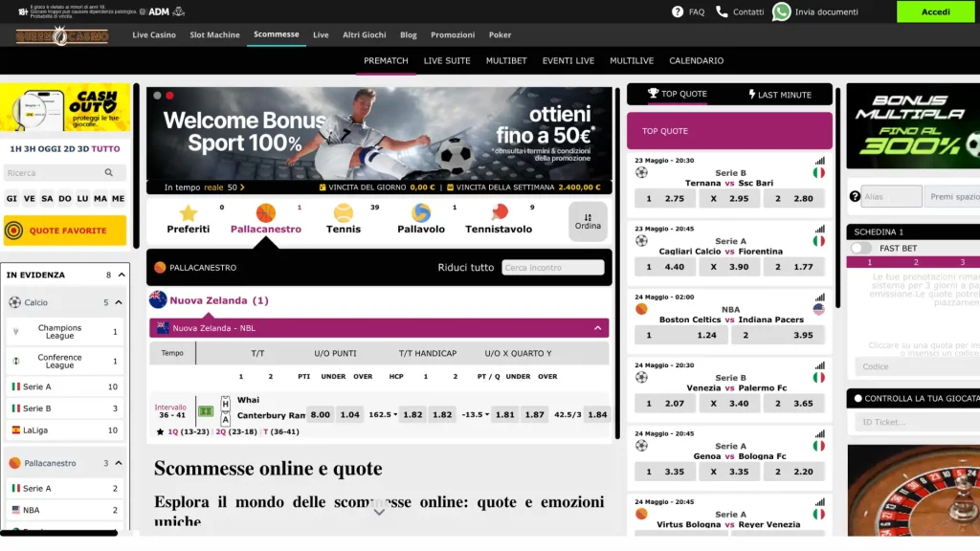
Task: Select the Preferiti star icon
Action: coord(189,213)
